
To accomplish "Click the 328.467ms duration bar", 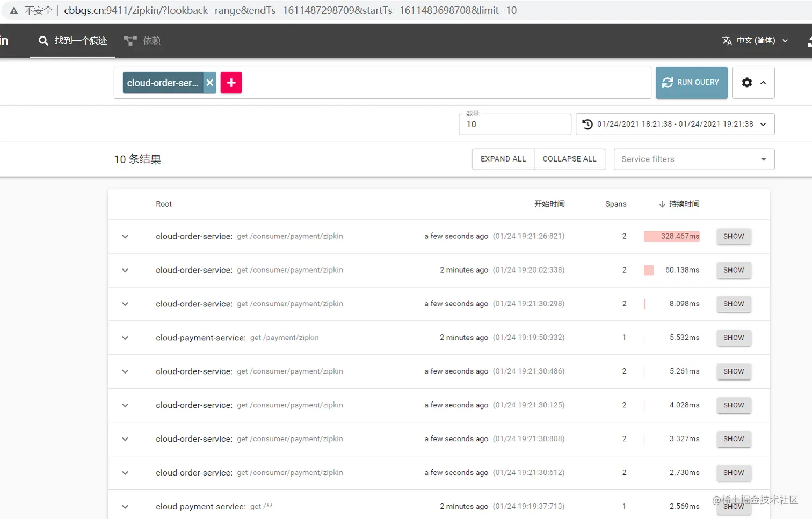I will click(672, 236).
